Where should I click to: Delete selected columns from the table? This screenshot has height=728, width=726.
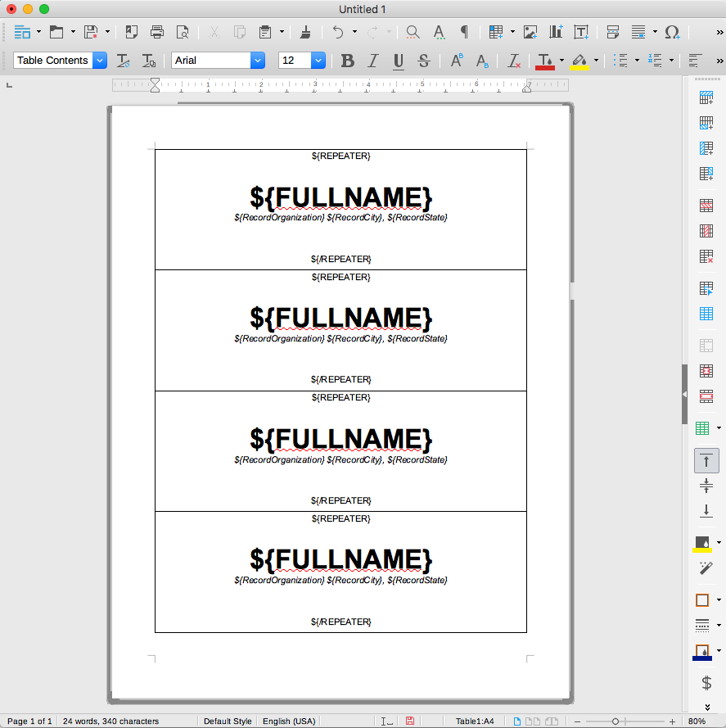(x=706, y=231)
